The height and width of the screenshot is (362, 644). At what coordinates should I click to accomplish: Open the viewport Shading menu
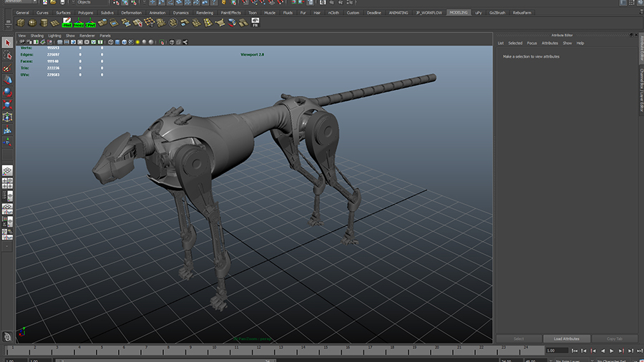(36, 35)
